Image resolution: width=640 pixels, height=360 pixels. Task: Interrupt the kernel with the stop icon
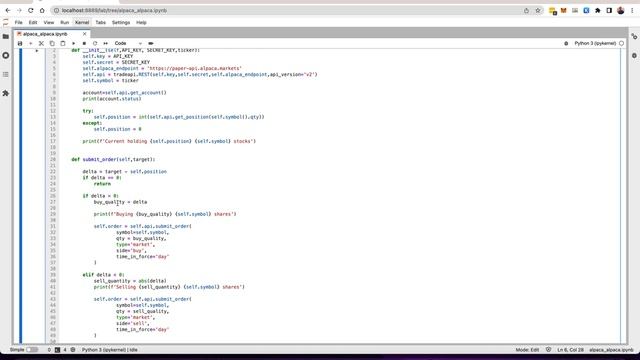[84, 43]
